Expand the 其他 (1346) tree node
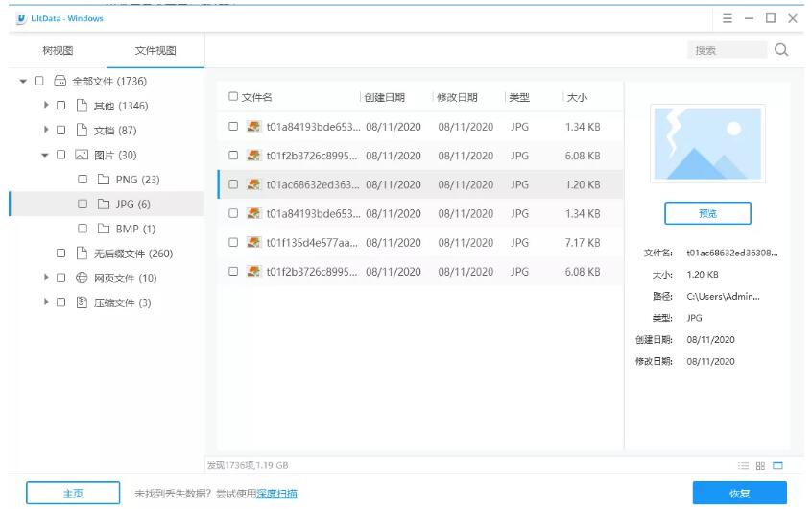Screen dimensions: 812x509 click(x=46, y=105)
